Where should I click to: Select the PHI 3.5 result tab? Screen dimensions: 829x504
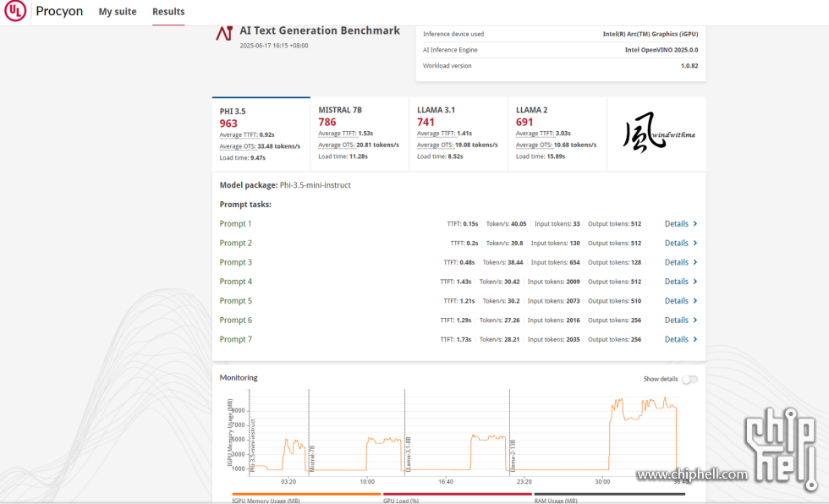tap(261, 134)
